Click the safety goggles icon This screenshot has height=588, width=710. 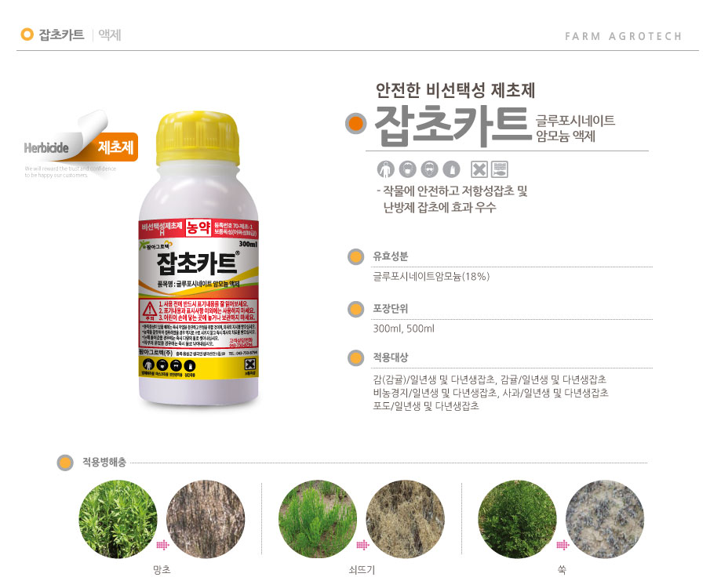click(x=429, y=170)
